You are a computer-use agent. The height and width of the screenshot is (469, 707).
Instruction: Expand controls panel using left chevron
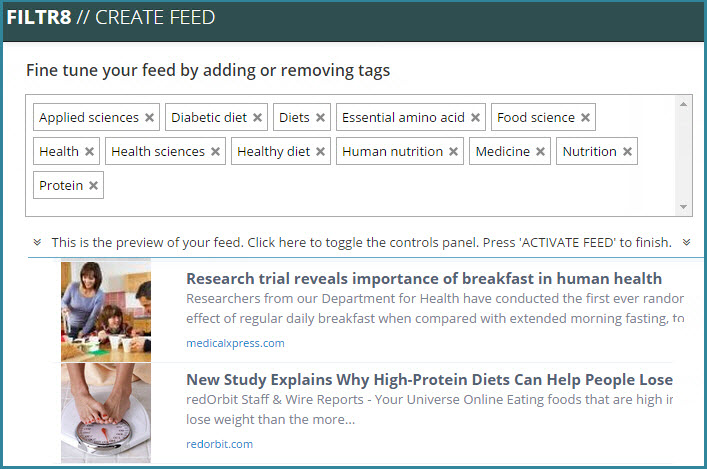coord(37,242)
